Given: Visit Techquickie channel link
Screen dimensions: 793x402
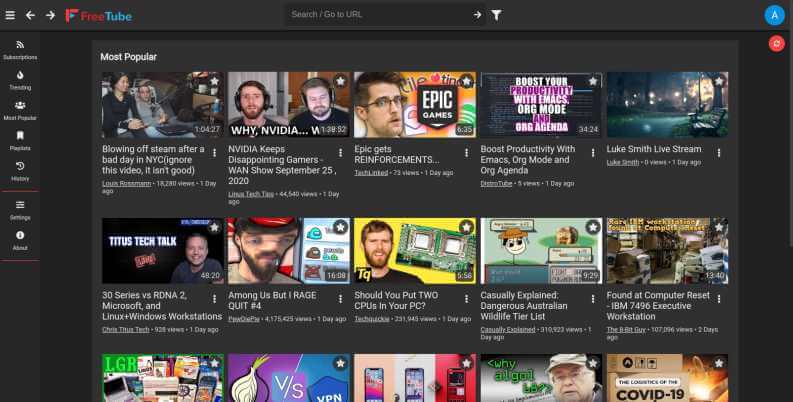Looking at the screenshot, I should pyautogui.click(x=372, y=319).
